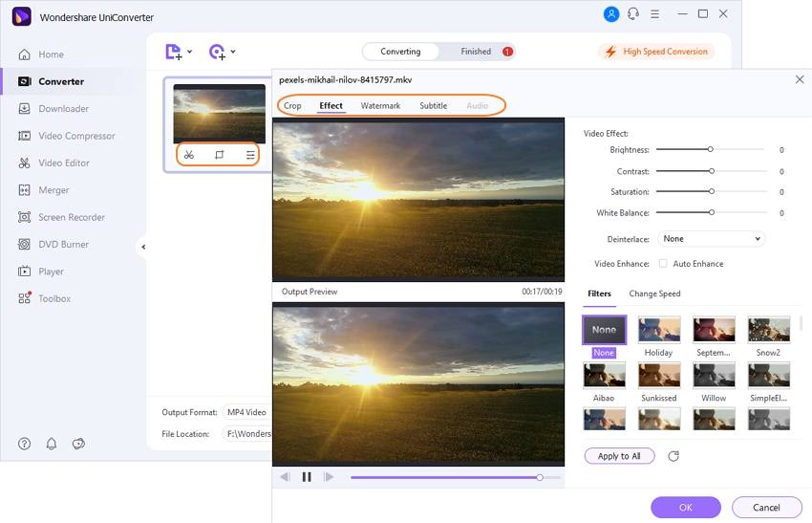812x523 pixels.
Task: Apply the SimpleEl... filter
Action: (x=769, y=375)
